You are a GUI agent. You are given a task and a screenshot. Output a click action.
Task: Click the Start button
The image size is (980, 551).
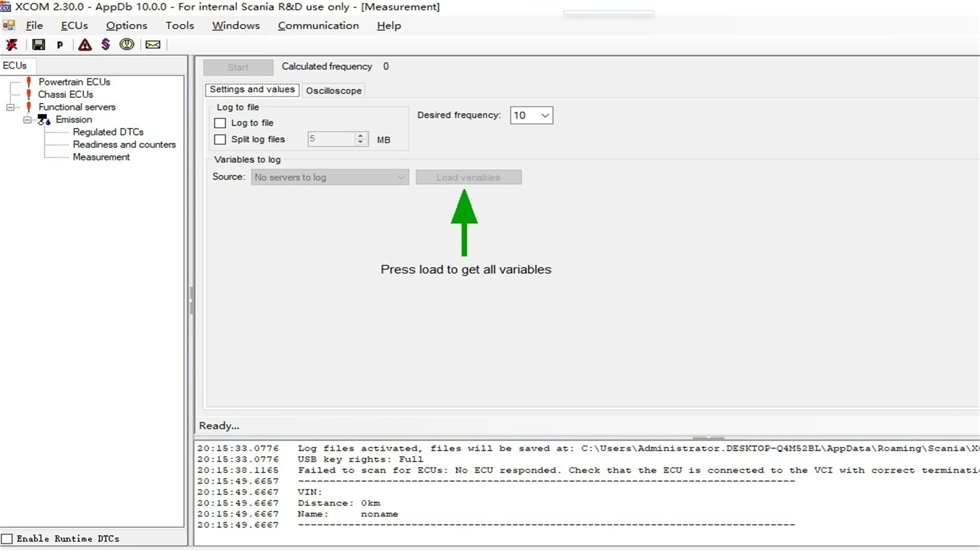[238, 67]
